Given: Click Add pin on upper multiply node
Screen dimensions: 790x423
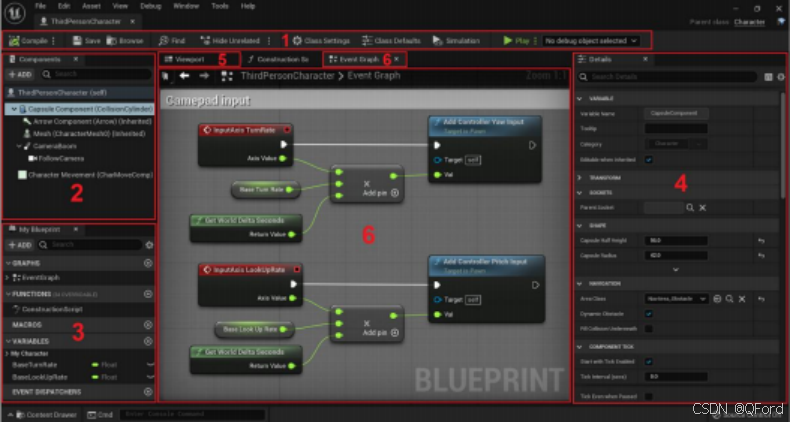Looking at the screenshot, I should [381, 193].
